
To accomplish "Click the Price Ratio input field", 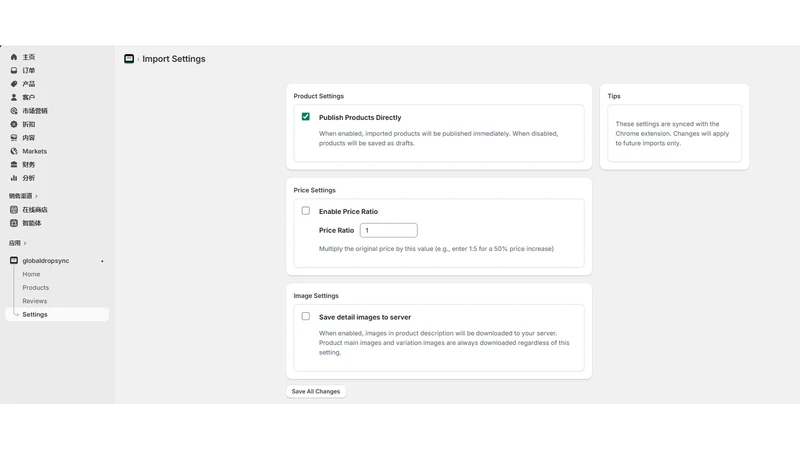I will click(389, 230).
